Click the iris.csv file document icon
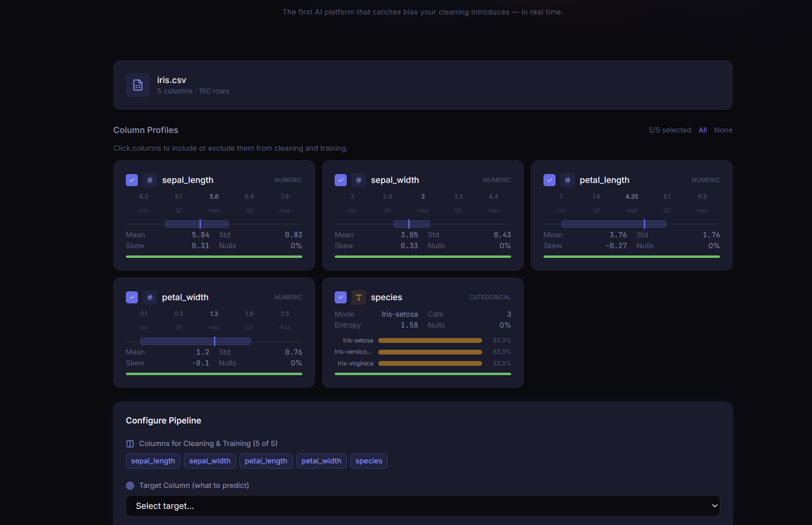Viewport: 812px width, 525px height. 138,85
